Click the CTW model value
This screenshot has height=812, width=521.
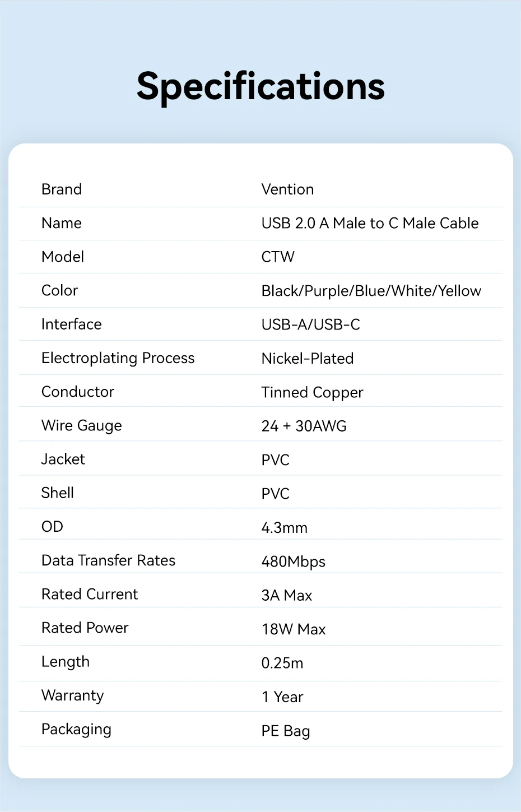[278, 257]
